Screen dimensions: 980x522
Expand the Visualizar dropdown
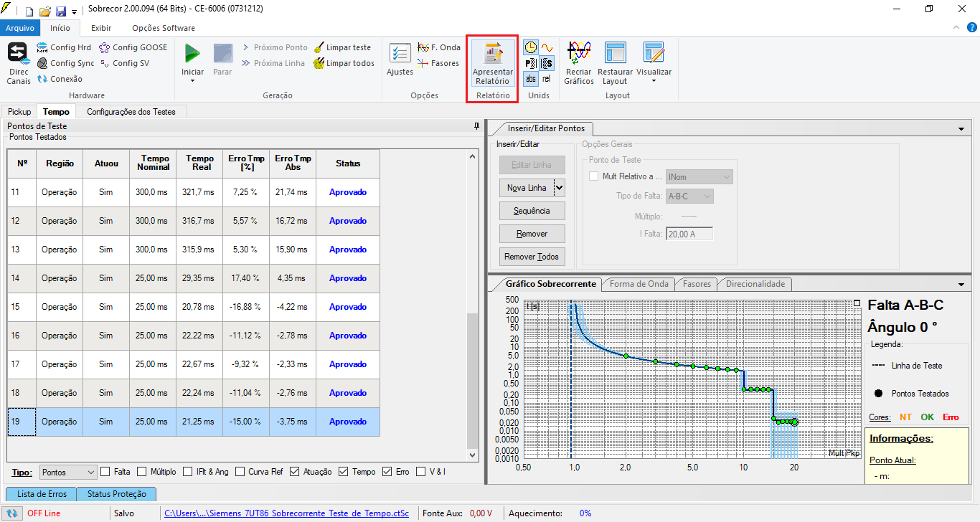[654, 80]
